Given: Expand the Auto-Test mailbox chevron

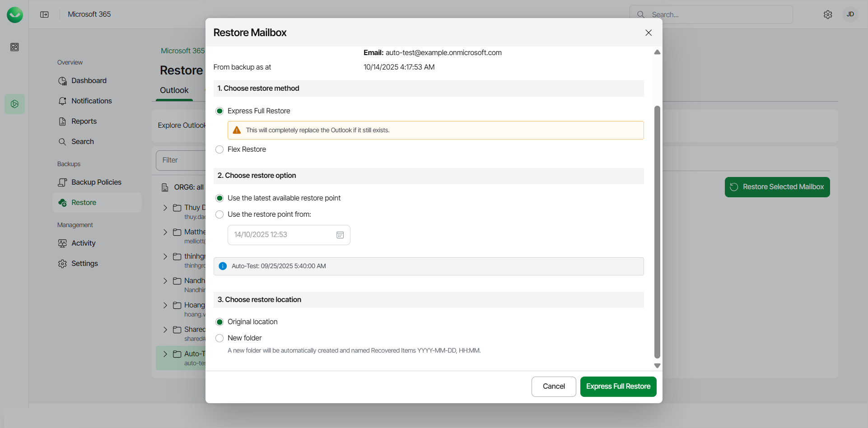Looking at the screenshot, I should tap(165, 354).
